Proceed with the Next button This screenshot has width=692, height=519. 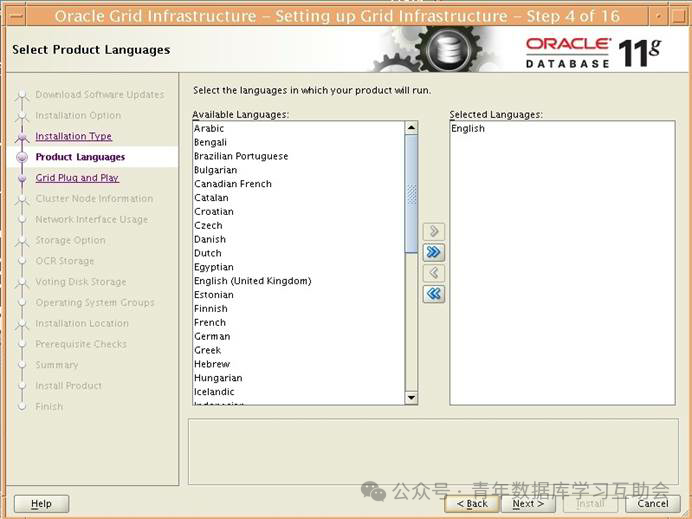528,504
